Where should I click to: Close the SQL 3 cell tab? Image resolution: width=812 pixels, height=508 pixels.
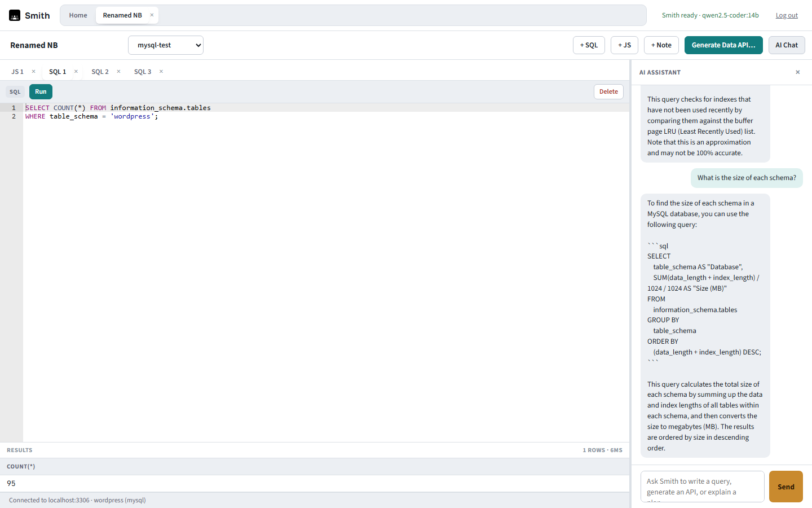[161, 72]
